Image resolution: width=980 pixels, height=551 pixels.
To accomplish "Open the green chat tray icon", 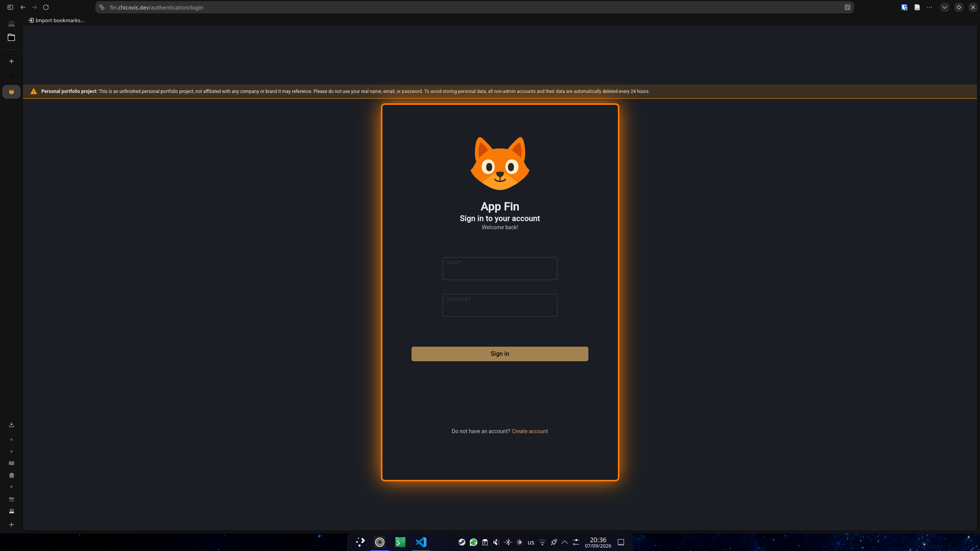I will coord(474,542).
